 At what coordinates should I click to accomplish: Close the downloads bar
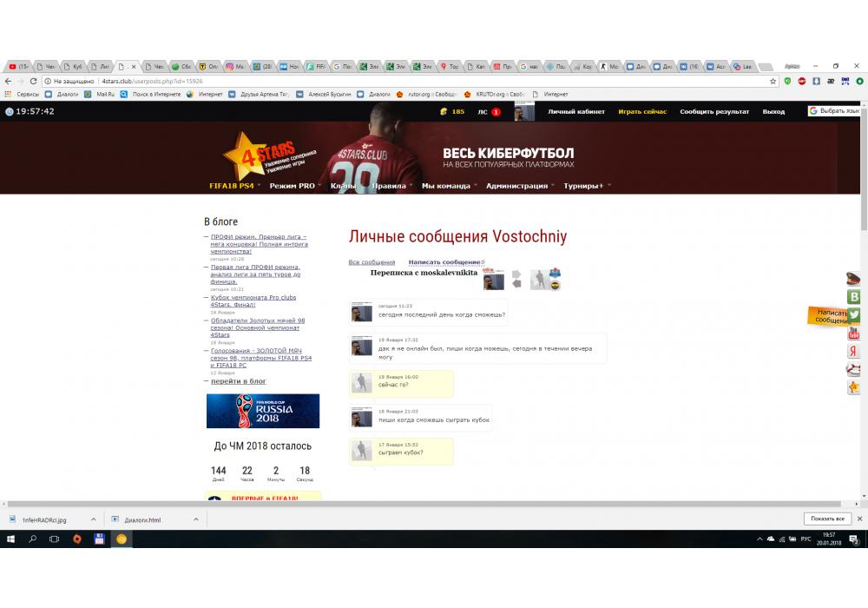(x=859, y=519)
